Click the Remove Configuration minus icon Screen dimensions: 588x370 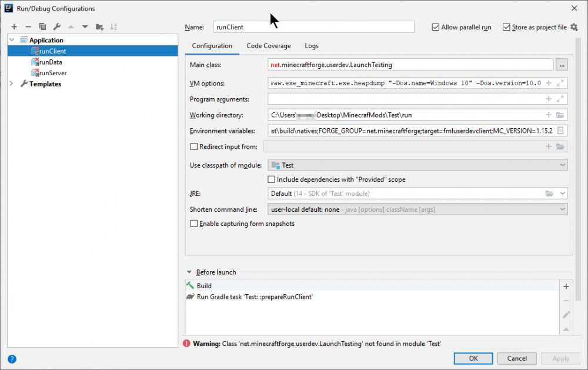coord(28,26)
